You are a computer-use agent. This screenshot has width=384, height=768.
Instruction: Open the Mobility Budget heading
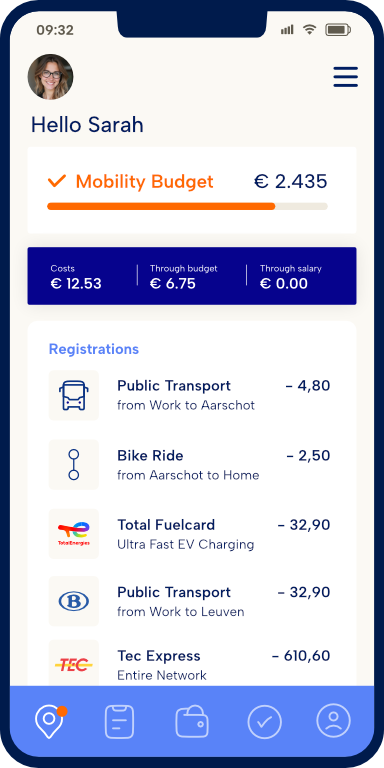[144, 182]
